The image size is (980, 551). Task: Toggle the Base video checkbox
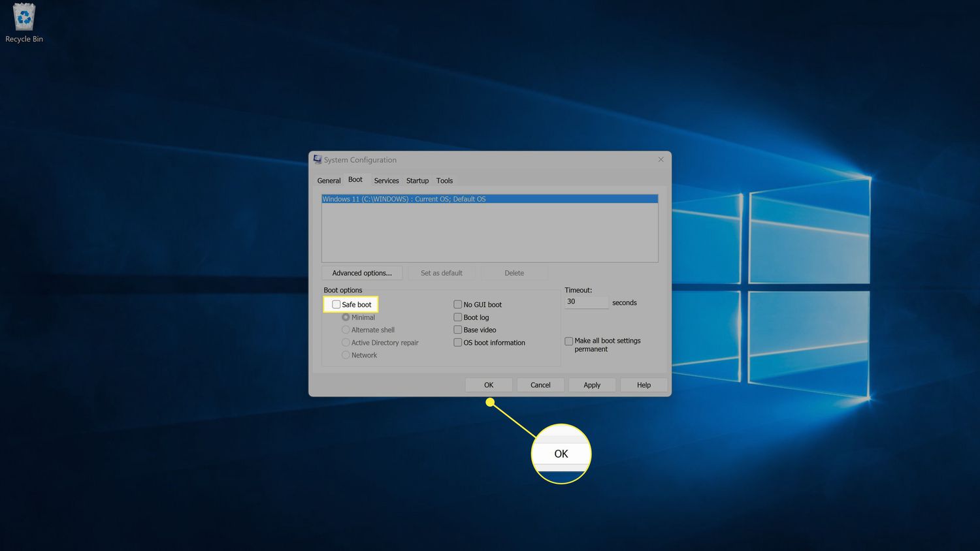coord(458,330)
